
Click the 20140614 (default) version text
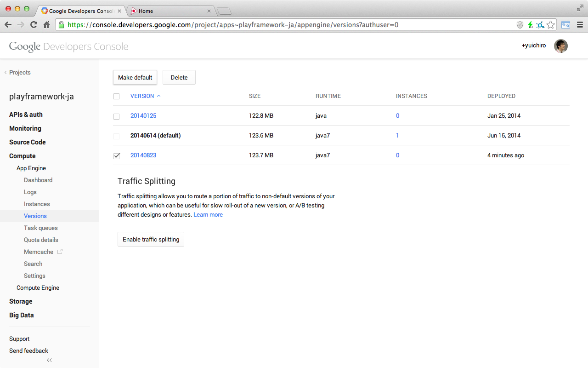156,135
